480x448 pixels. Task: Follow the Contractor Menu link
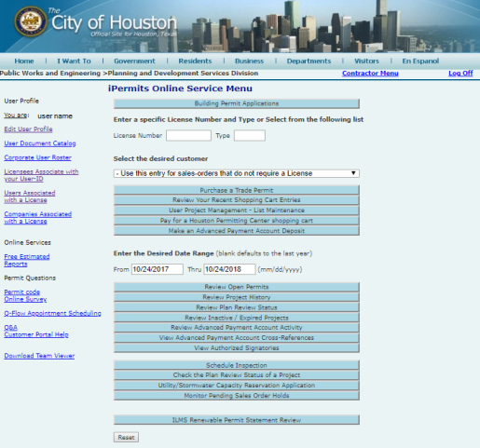tap(370, 74)
